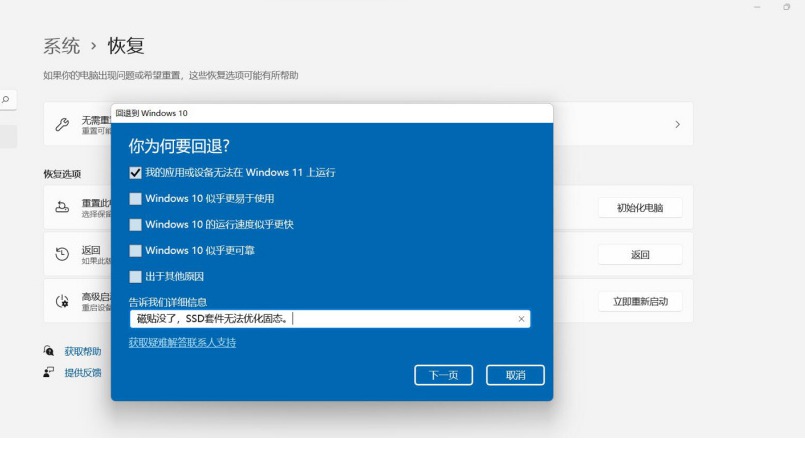This screenshot has height=449, width=805.
Task: Open the '提供反馈' link
Action: point(83,373)
